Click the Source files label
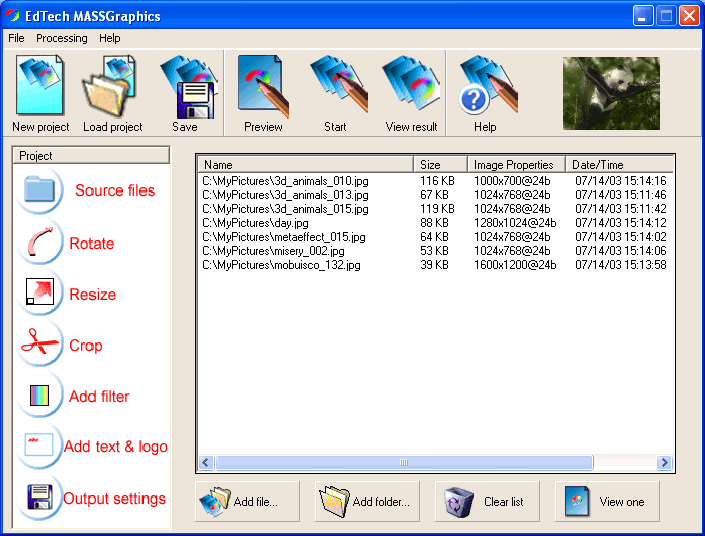Screen dimensions: 705x536 pos(115,190)
